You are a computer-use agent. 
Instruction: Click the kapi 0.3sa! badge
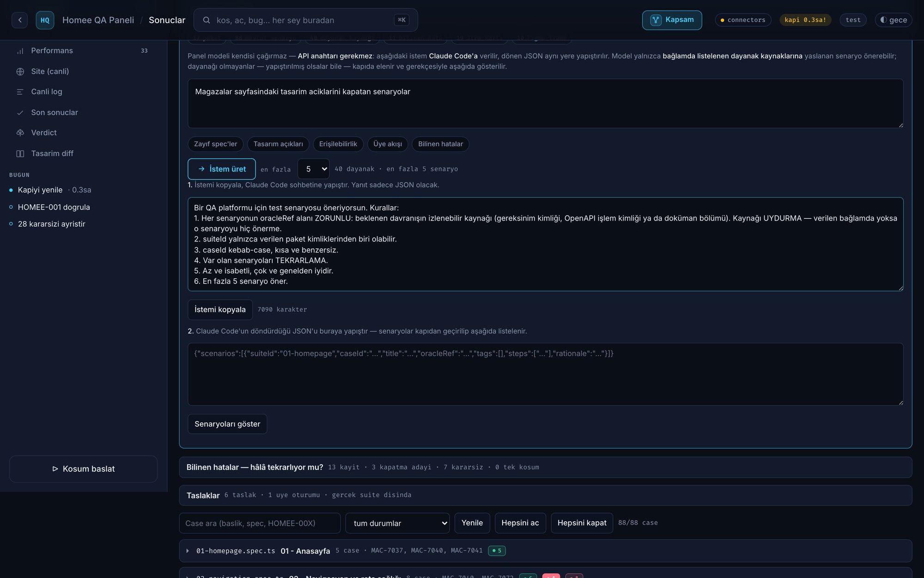pos(805,20)
